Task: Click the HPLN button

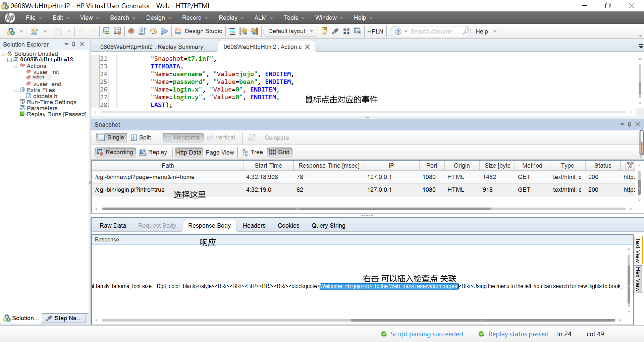Action: coord(375,31)
